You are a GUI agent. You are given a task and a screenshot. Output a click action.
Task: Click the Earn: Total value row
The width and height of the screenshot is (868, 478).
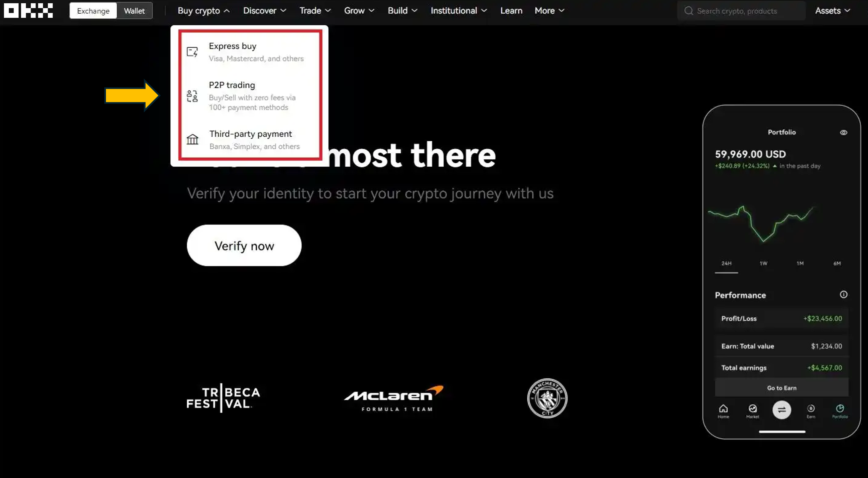click(x=782, y=346)
